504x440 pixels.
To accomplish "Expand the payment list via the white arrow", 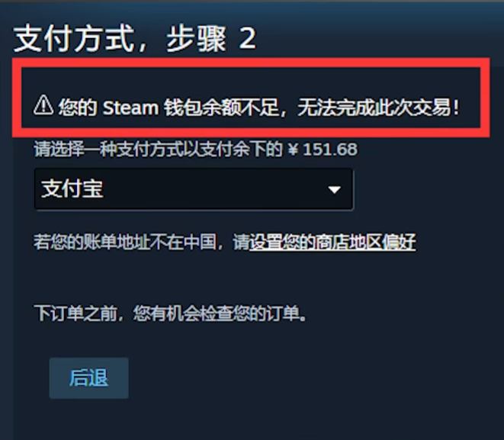I will (x=334, y=190).
